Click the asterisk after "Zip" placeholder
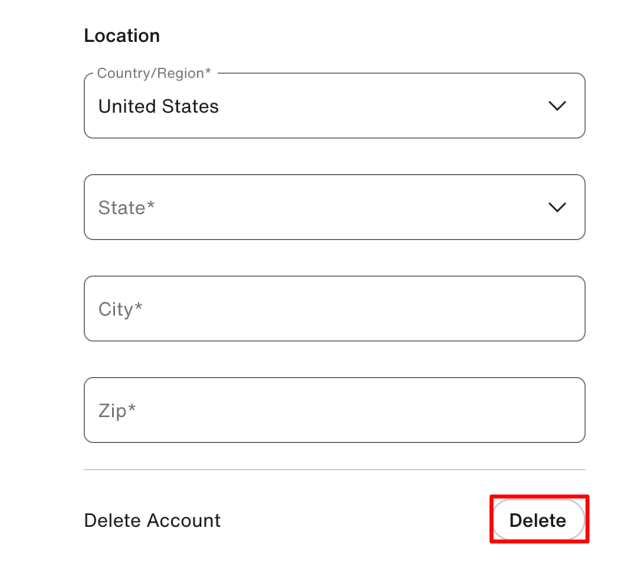This screenshot has height=564, width=624. pos(131,408)
